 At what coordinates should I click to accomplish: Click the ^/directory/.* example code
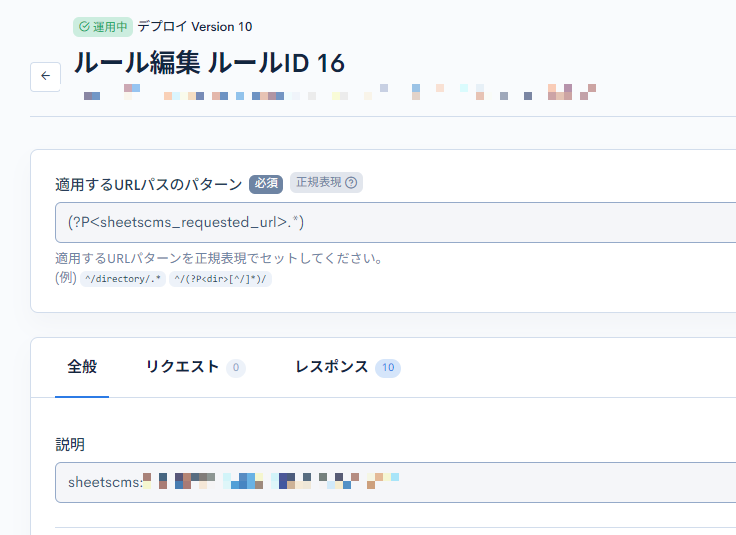point(123,279)
